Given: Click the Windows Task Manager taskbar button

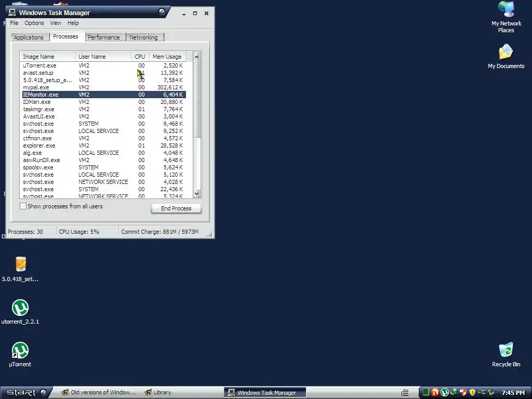Looking at the screenshot, I should [265, 393].
